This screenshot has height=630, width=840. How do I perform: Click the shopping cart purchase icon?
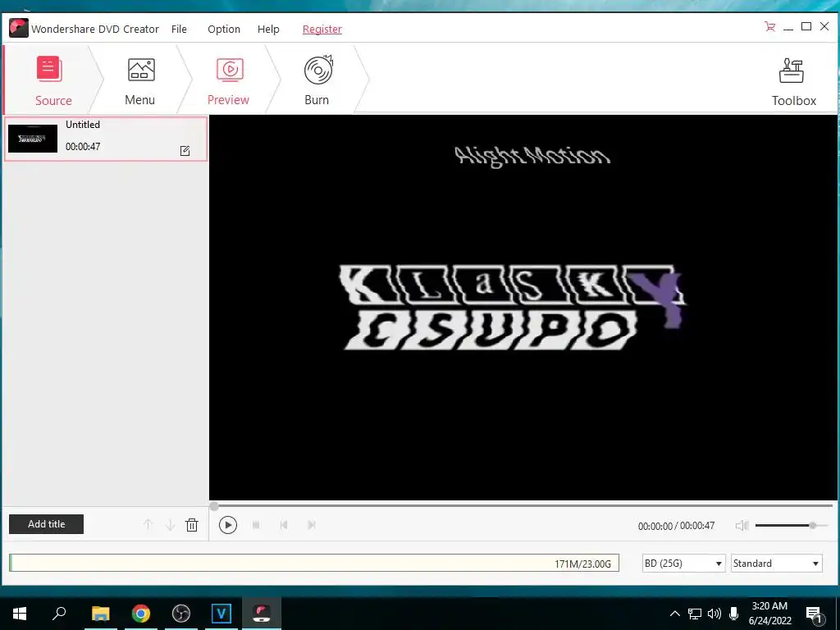pos(769,27)
